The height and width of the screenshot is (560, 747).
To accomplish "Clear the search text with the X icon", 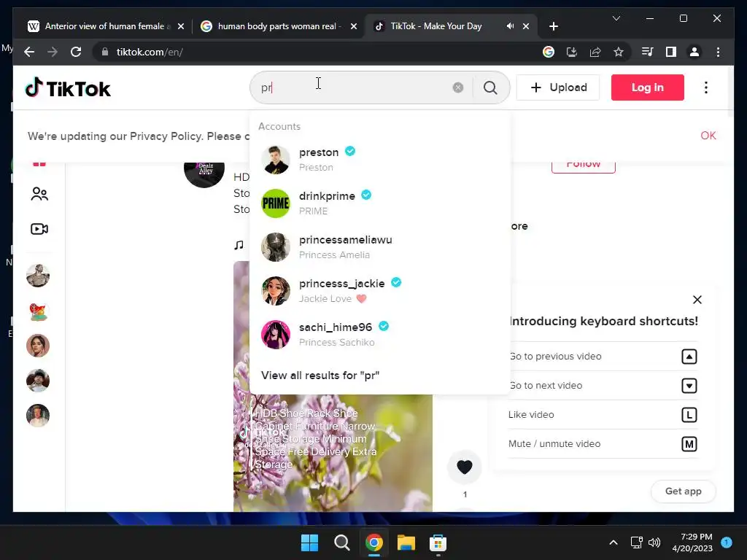I will (458, 87).
